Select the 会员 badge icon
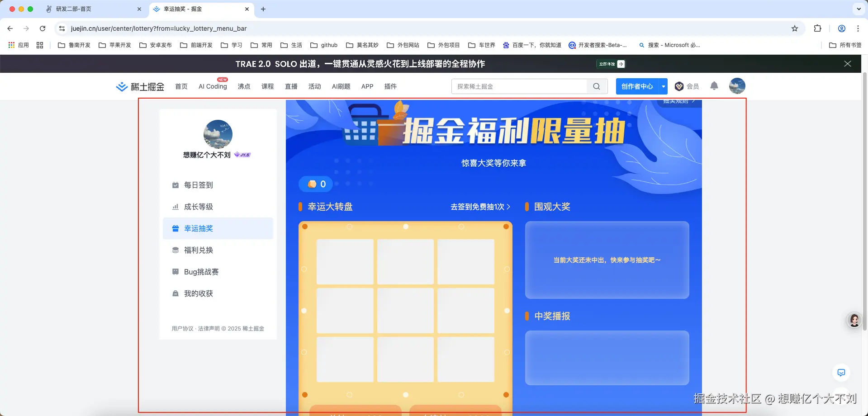The height and width of the screenshot is (416, 868). [678, 86]
